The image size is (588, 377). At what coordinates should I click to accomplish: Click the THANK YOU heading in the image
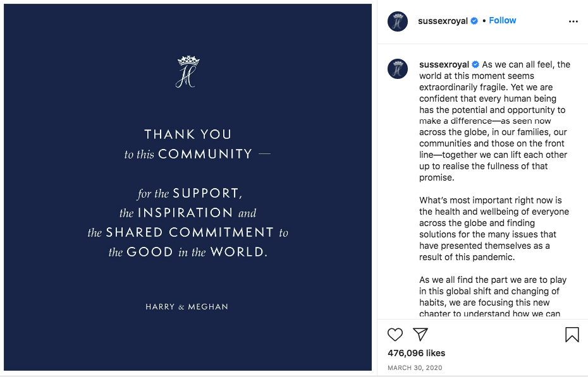[x=188, y=134]
